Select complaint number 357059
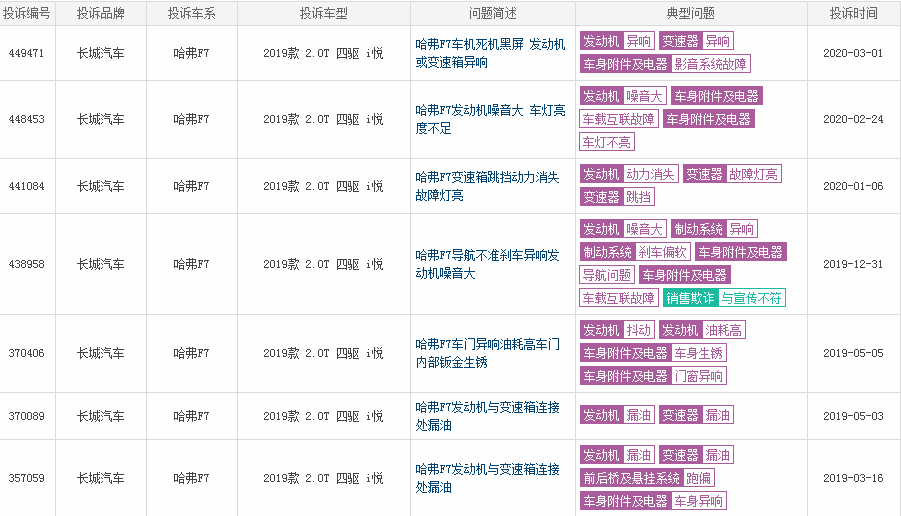 pos(26,478)
